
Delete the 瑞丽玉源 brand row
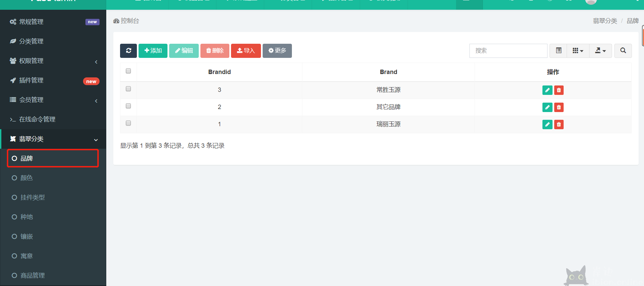click(x=559, y=124)
